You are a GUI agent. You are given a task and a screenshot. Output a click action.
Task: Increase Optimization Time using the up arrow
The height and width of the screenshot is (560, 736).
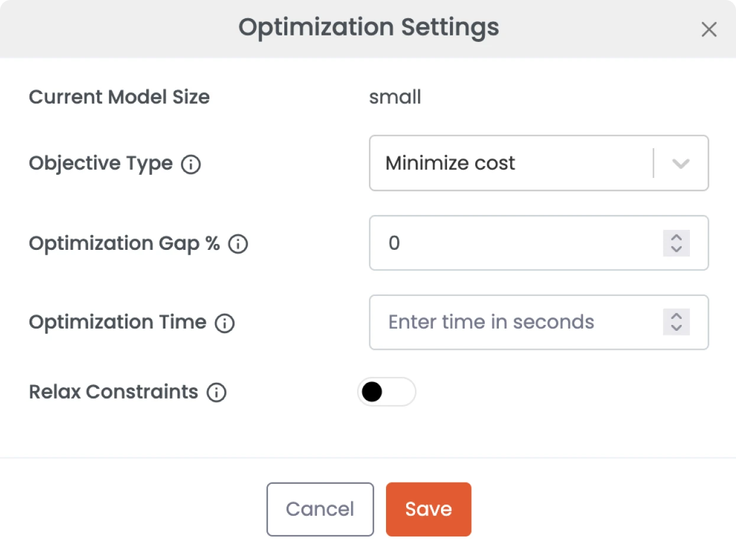point(677,317)
